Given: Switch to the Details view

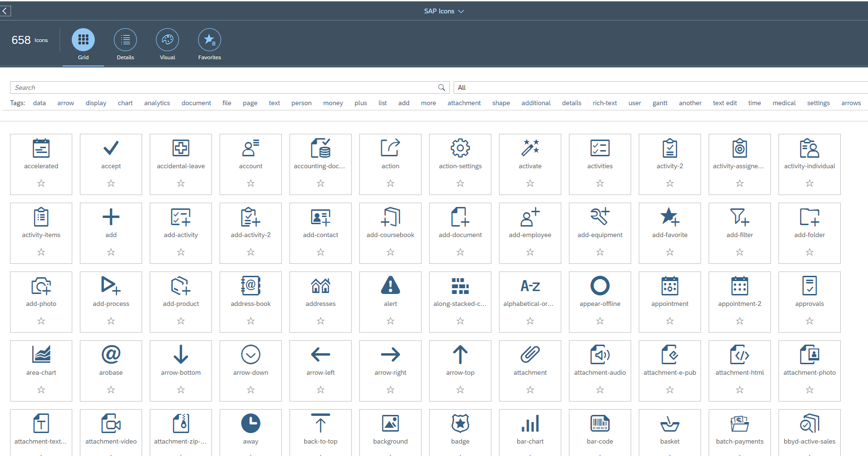Looking at the screenshot, I should pos(125,44).
